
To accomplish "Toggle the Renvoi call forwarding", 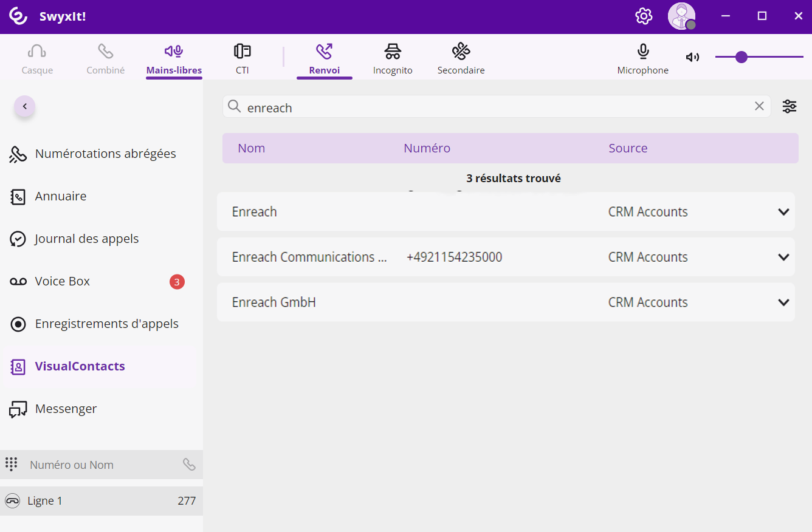I will (x=325, y=60).
